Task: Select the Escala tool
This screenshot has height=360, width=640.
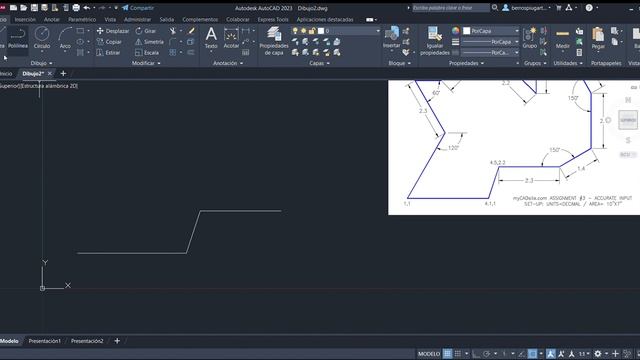Action: pyautogui.click(x=147, y=53)
